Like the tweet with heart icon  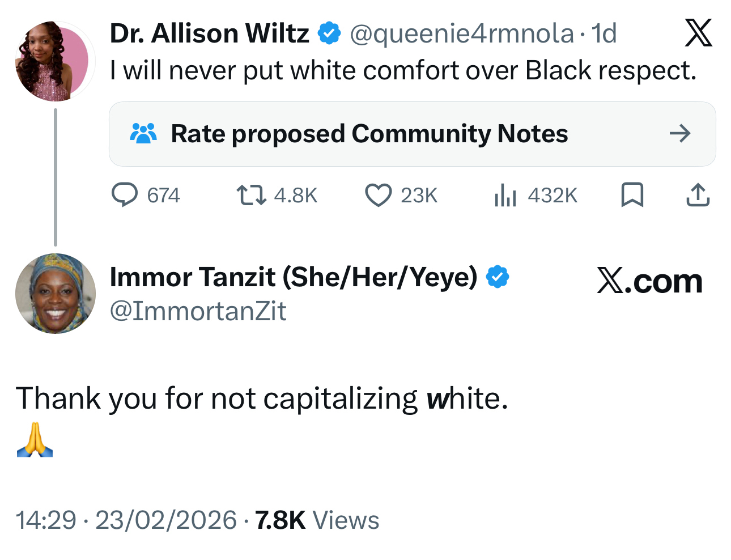[x=378, y=195]
